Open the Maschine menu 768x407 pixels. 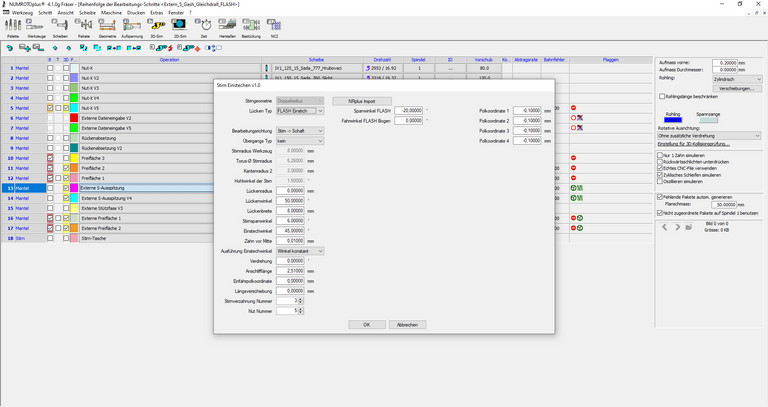tap(111, 12)
